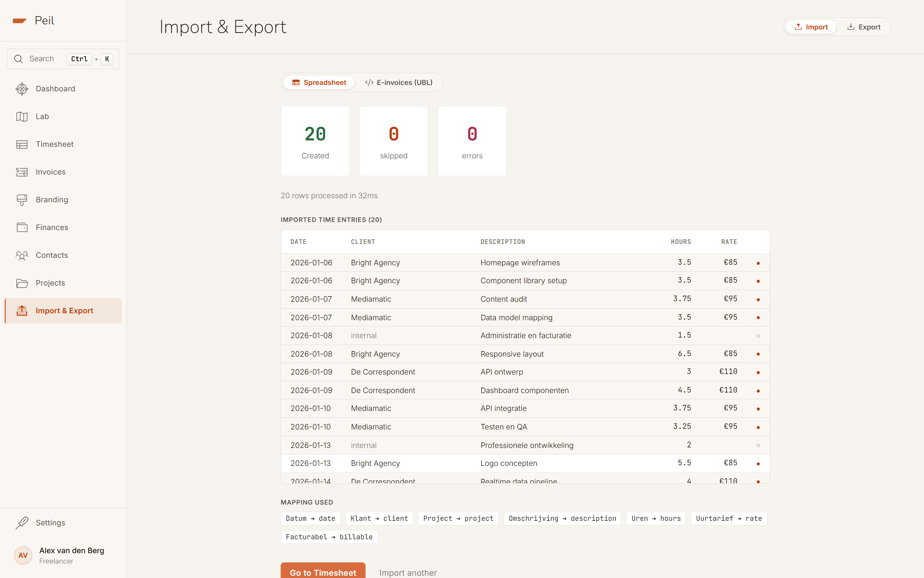Screen dimensions: 924x578
Task: Click the Lab map icon
Action: tap(22, 116)
